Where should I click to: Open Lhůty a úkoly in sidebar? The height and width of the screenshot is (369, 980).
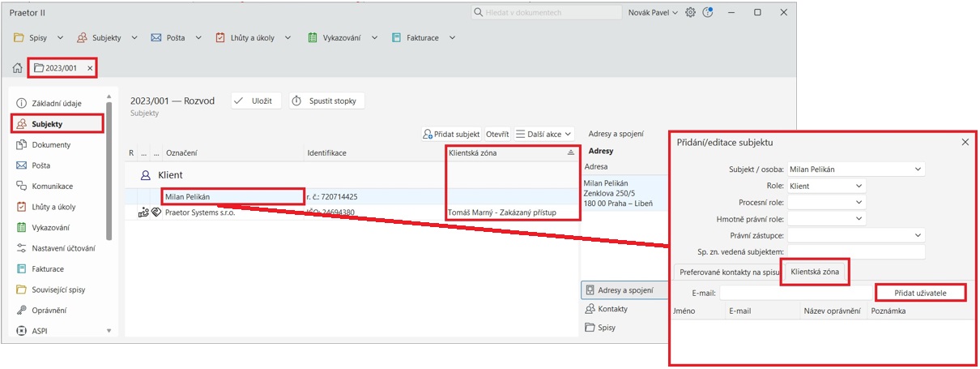[53, 207]
